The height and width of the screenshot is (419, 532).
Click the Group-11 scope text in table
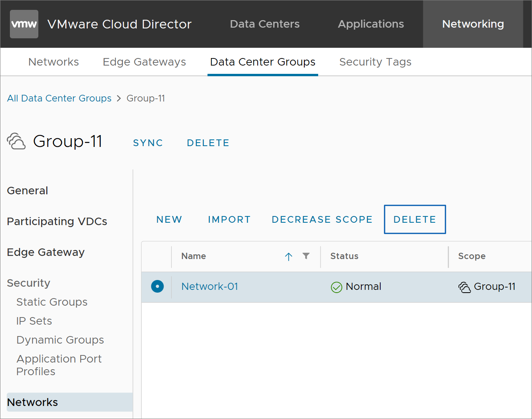coord(495,287)
